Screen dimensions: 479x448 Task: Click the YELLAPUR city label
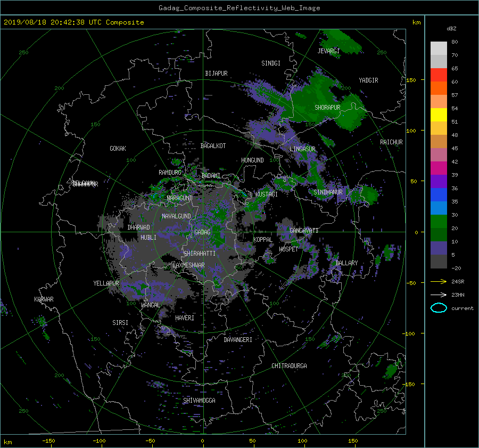pos(106,283)
